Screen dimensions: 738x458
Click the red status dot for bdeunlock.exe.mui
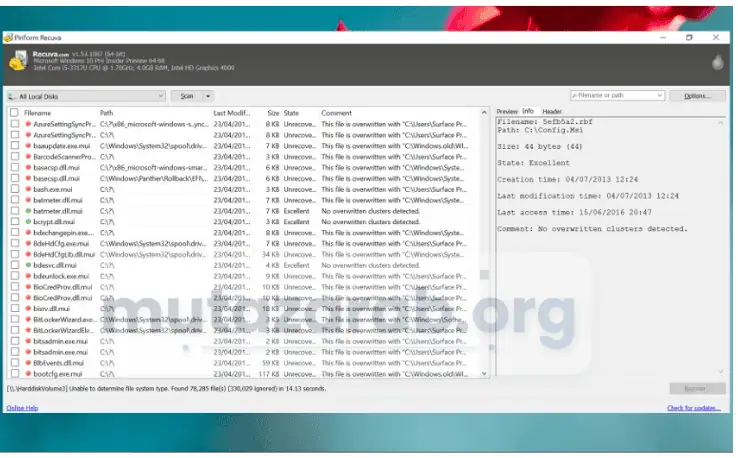click(x=28, y=276)
